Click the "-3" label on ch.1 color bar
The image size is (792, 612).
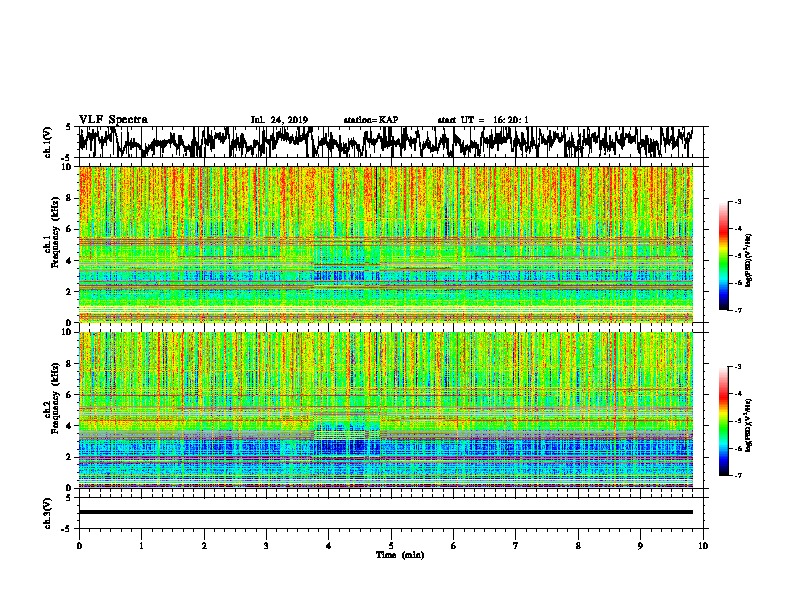tap(737, 201)
